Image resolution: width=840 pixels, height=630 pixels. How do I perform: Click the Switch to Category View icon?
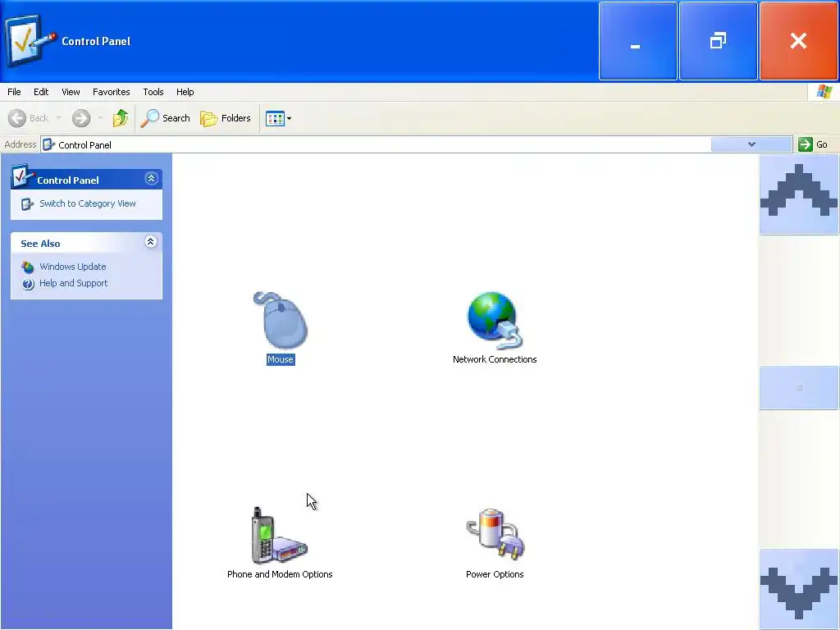[x=27, y=204]
